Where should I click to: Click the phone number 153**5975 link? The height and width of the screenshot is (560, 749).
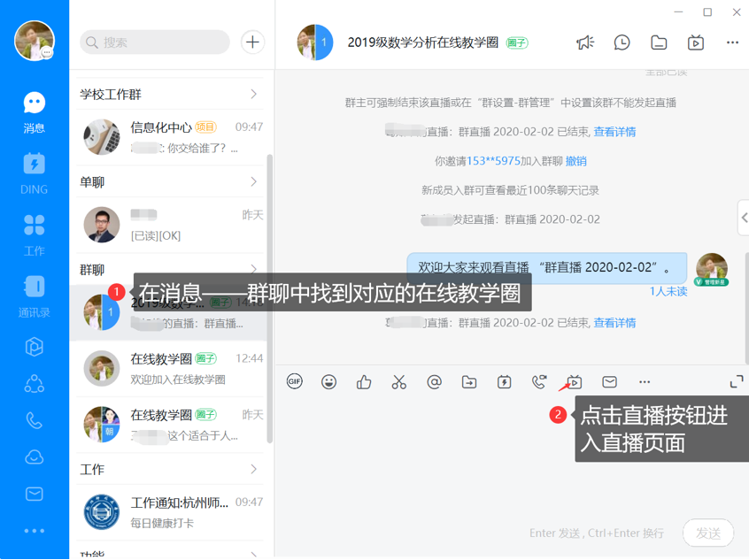click(x=493, y=161)
